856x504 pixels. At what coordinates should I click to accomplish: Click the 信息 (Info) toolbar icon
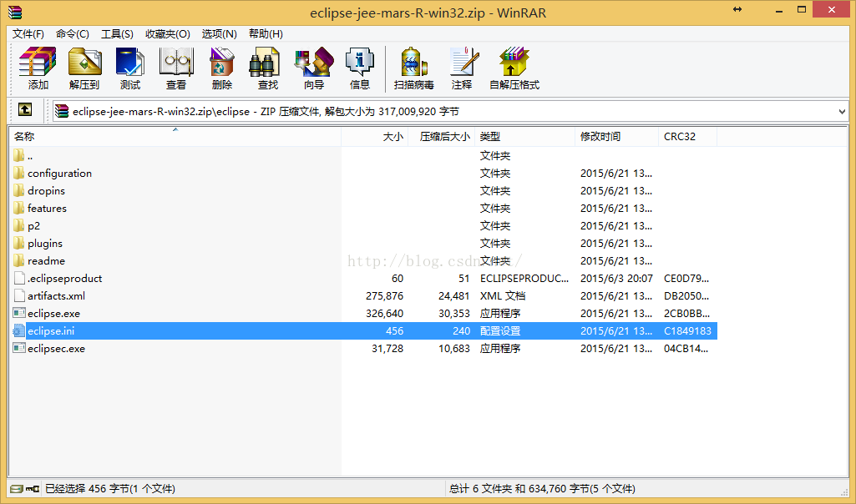(360, 61)
